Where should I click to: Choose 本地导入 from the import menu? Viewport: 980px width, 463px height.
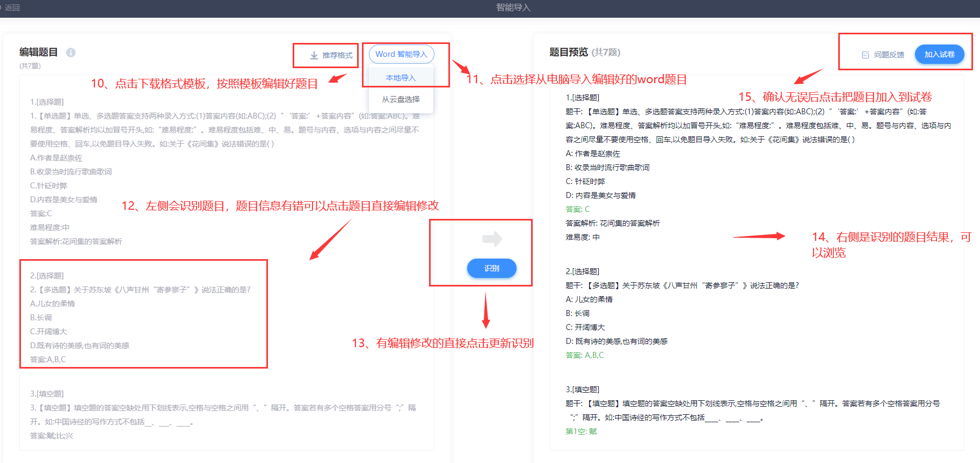[401, 78]
